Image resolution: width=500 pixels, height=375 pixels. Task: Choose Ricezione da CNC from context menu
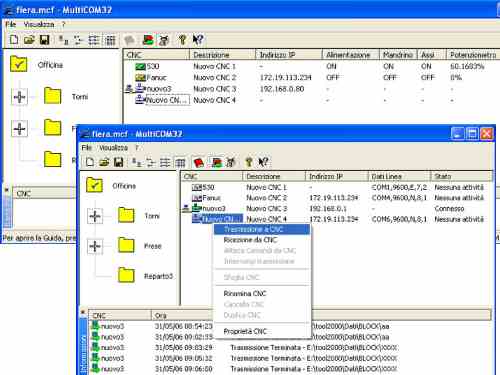[262, 240]
